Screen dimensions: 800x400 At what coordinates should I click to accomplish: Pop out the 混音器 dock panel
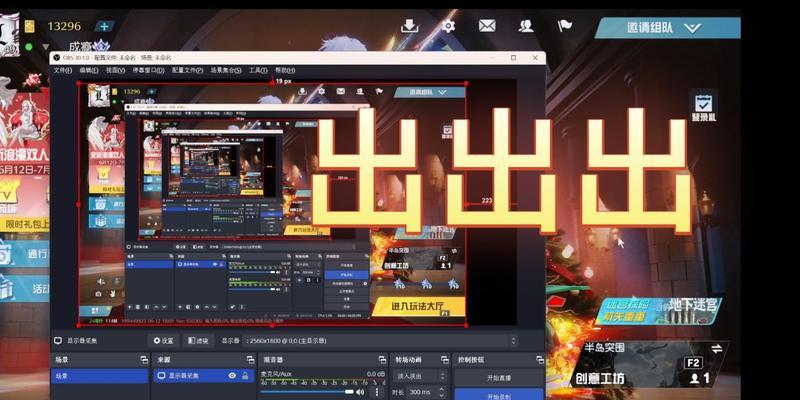[382, 360]
